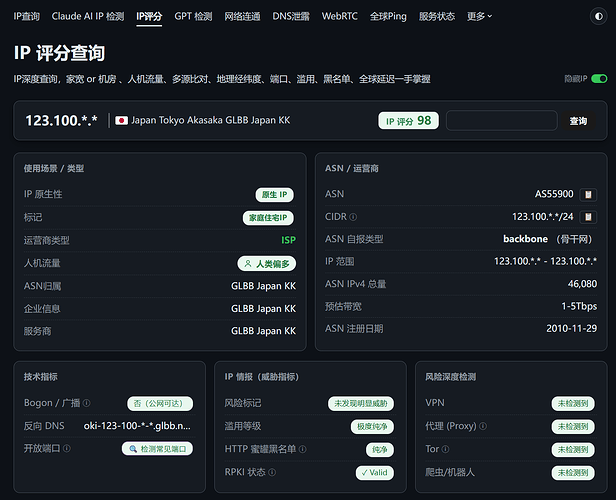Click the info icon beside 代理 (Proxy)
The width and height of the screenshot is (616, 500).
(483, 426)
